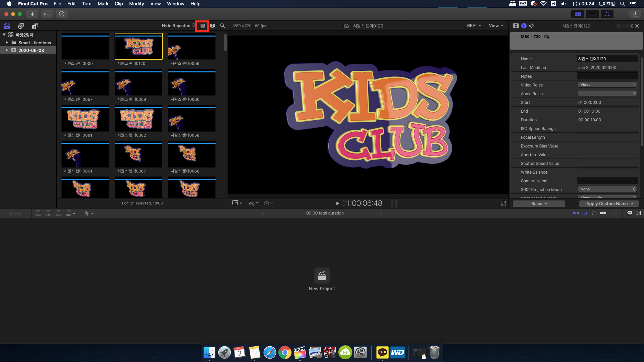
Task: Click the Media Import icon
Action: (x=32, y=14)
